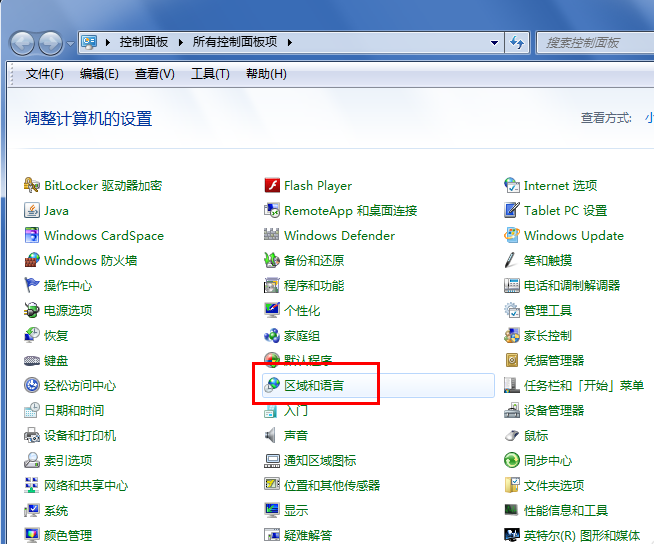This screenshot has width=654, height=544.
Task: Open 编辑(E) menu
Action: pyautogui.click(x=99, y=74)
